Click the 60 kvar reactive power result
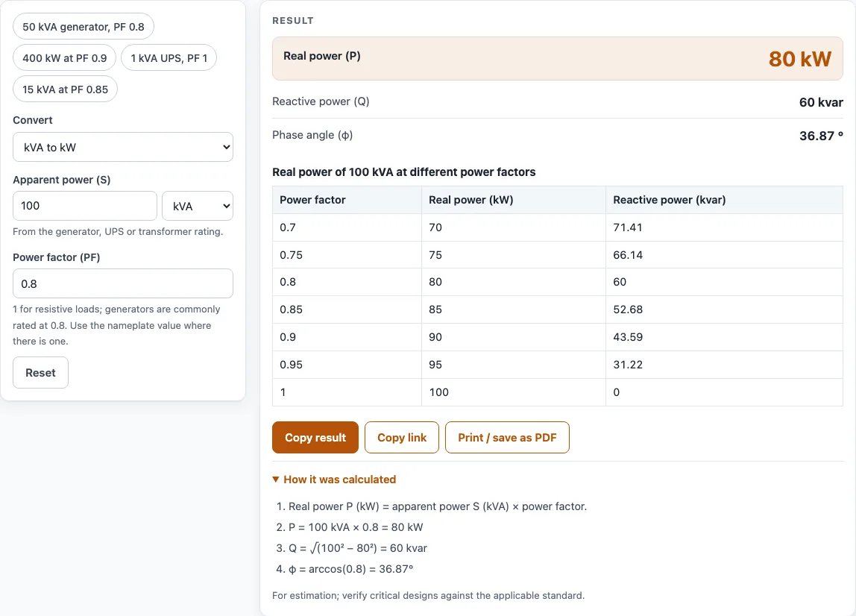 point(821,102)
